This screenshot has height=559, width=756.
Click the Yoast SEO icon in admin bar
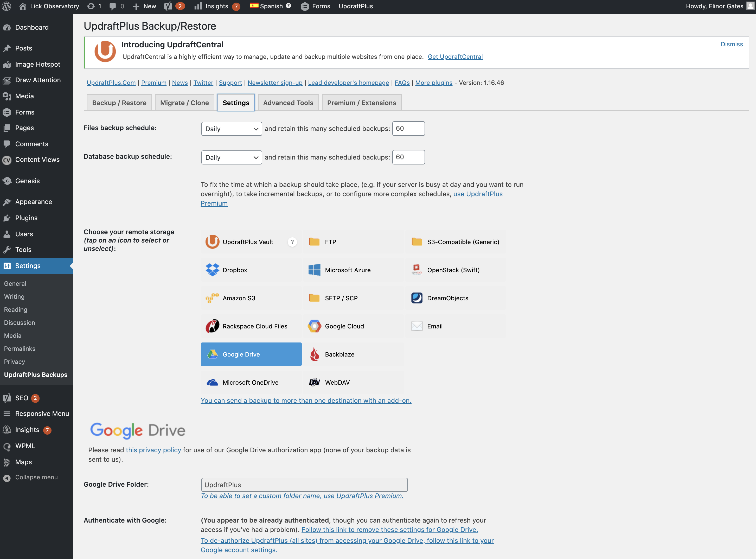tap(168, 6)
